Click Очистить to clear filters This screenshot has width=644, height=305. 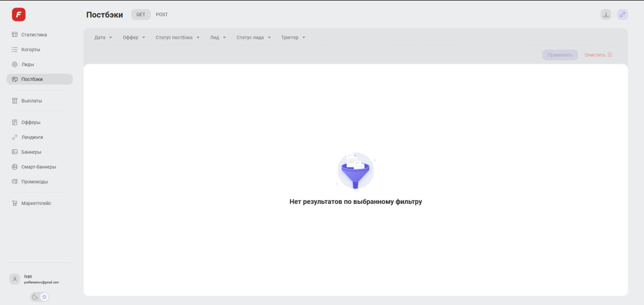598,55
